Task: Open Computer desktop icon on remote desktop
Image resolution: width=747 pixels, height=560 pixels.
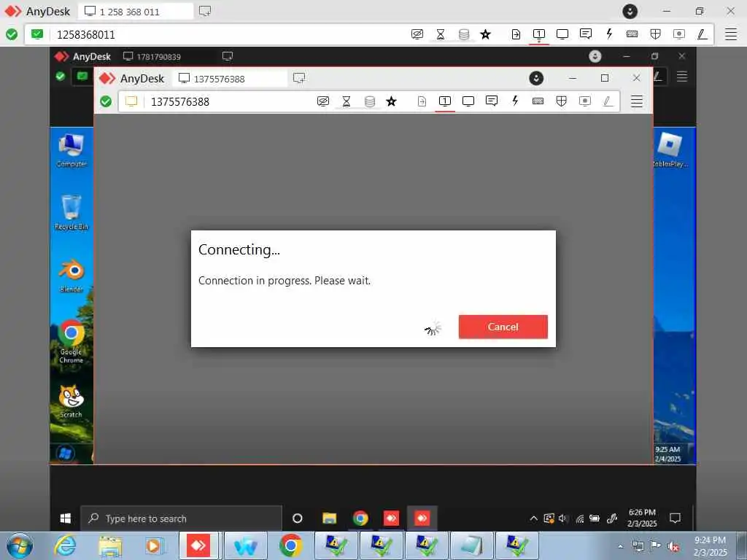Action: pos(71,150)
